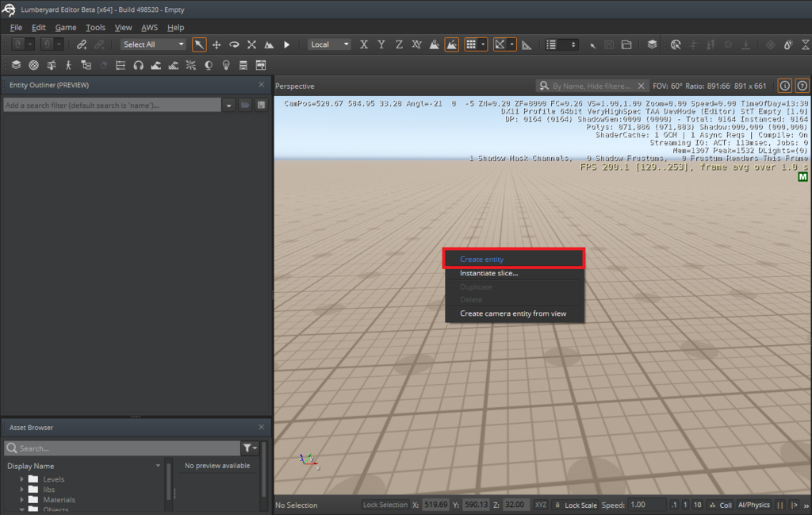Open snap angle dropdown arrow
This screenshot has height=515, width=812.
pos(512,44)
